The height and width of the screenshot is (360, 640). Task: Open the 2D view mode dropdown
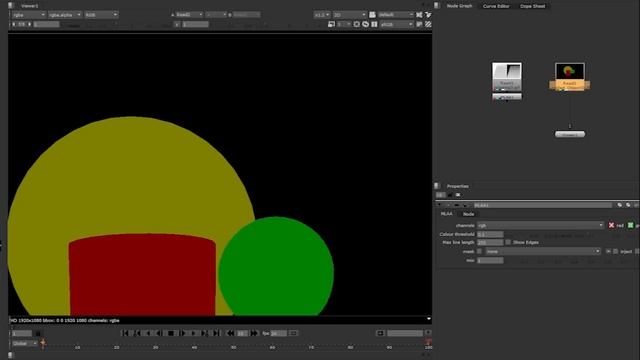[349, 15]
